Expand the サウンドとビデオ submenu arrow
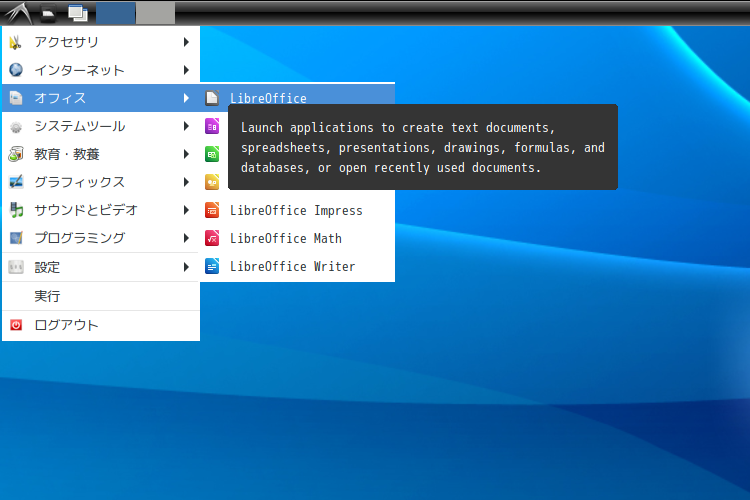 tap(187, 210)
